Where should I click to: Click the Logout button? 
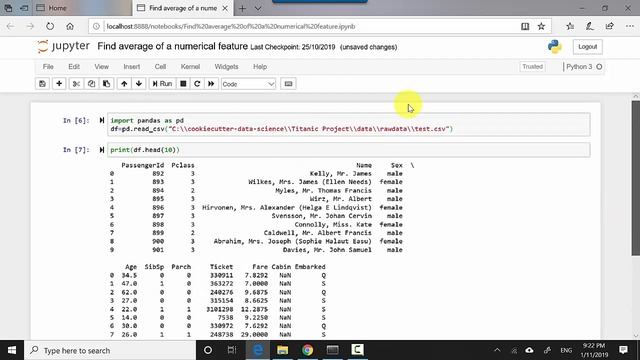point(587,47)
